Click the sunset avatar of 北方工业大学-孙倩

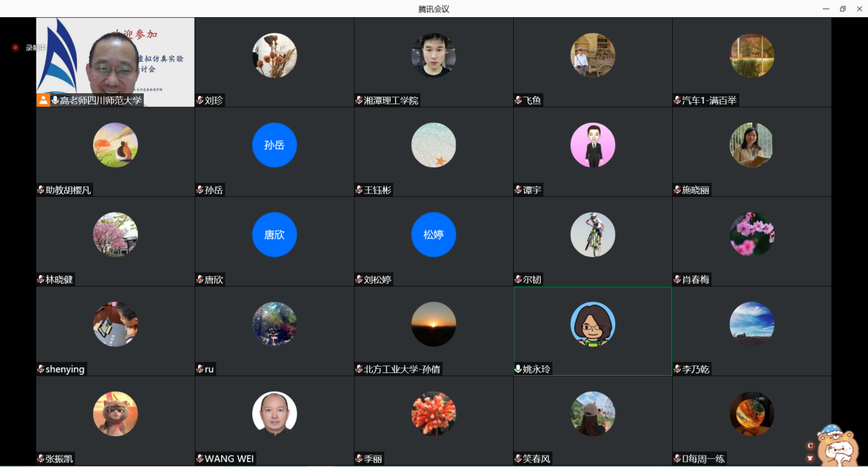[x=433, y=324]
